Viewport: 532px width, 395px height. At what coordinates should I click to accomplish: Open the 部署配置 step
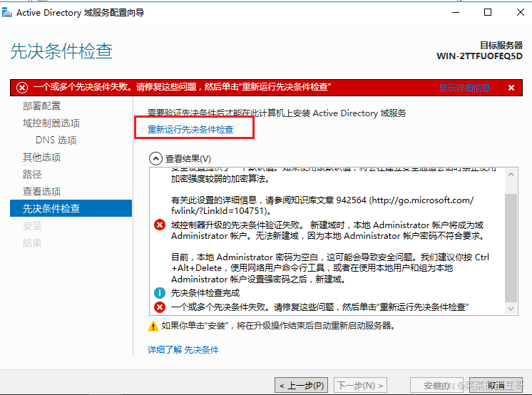click(42, 106)
